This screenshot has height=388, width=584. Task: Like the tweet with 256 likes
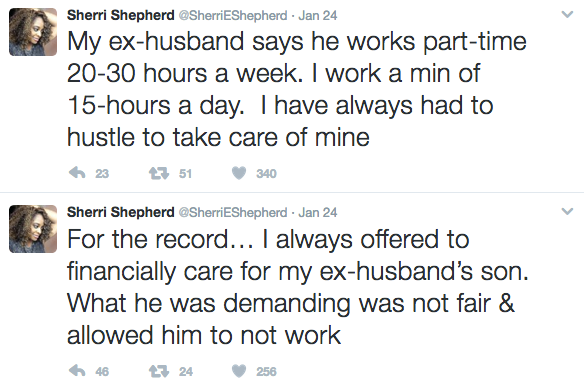(239, 371)
